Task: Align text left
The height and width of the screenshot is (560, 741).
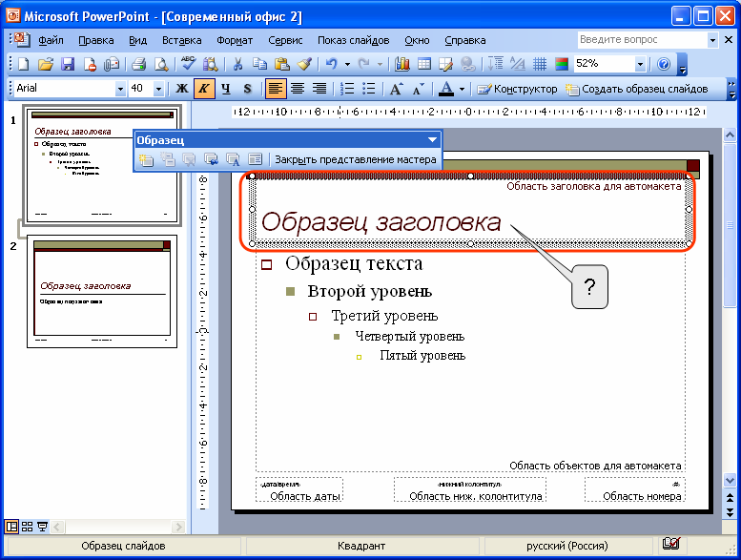Action: 276,89
